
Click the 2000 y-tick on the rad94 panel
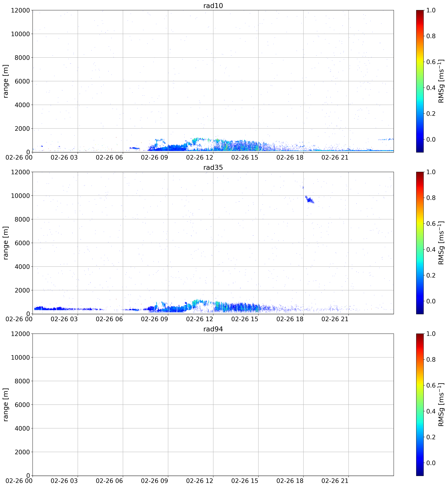click(x=22, y=452)
